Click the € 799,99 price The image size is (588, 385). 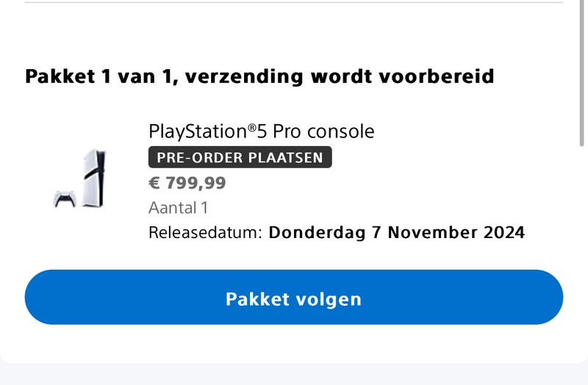click(187, 183)
